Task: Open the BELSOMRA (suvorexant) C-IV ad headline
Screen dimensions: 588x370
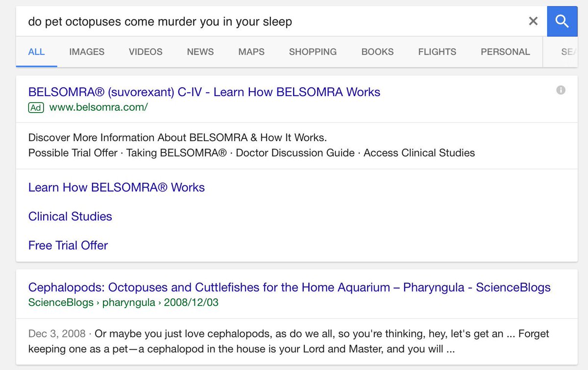Action: (204, 92)
